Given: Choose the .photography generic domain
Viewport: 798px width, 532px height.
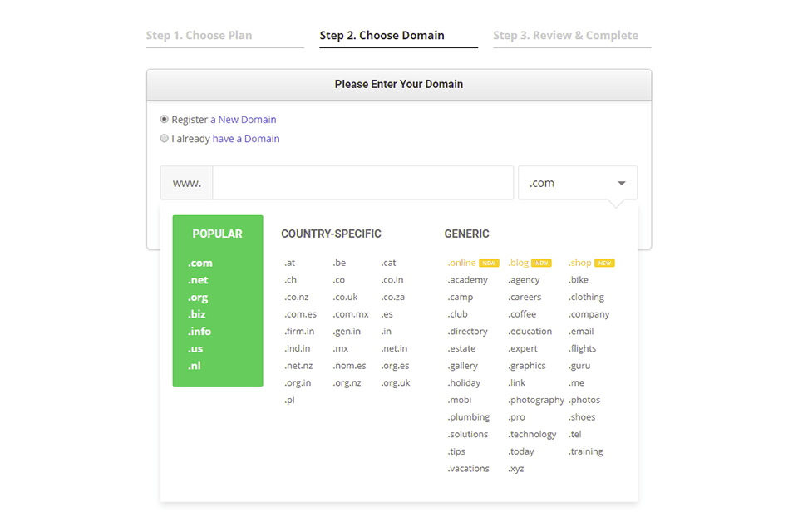Looking at the screenshot, I should pos(535,400).
